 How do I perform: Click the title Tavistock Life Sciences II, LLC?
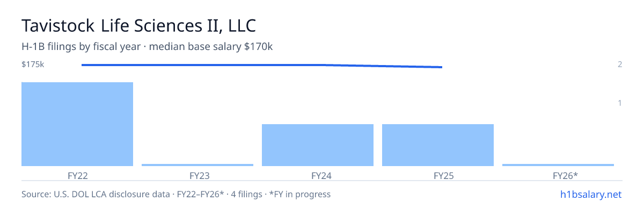139,25
